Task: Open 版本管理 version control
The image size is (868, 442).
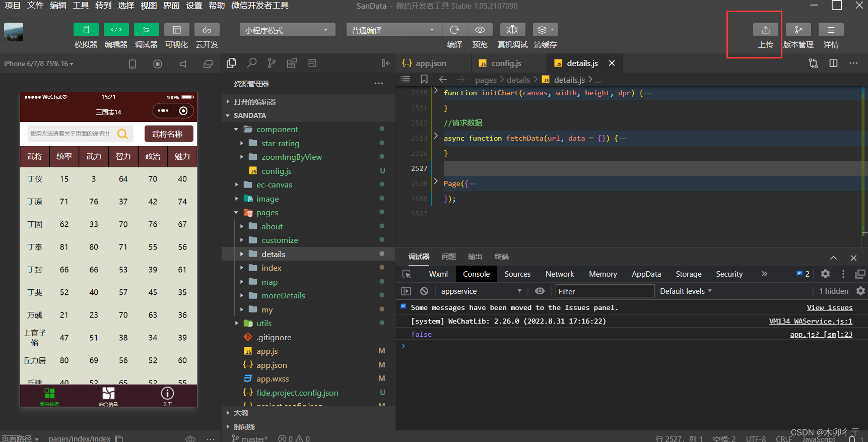Action: click(798, 30)
